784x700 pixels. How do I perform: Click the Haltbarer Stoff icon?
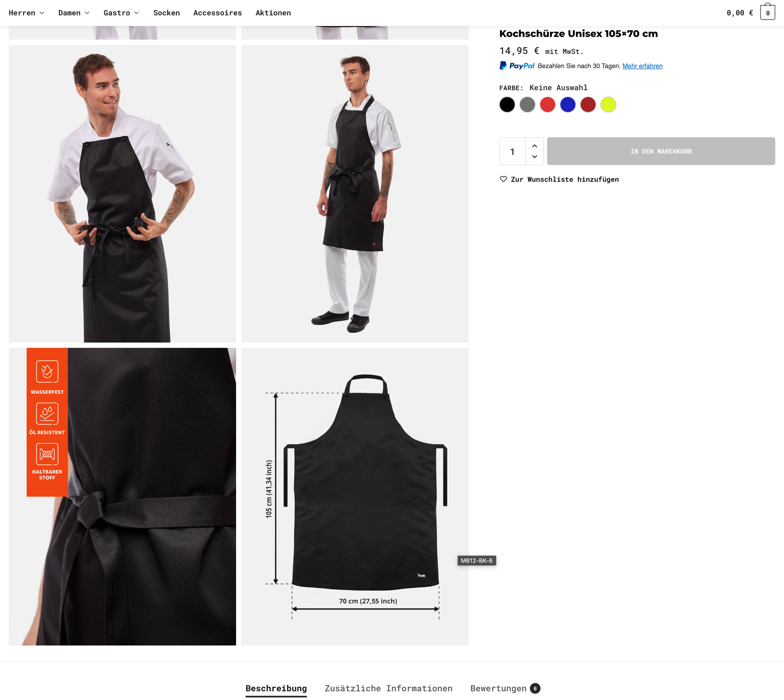pos(47,454)
